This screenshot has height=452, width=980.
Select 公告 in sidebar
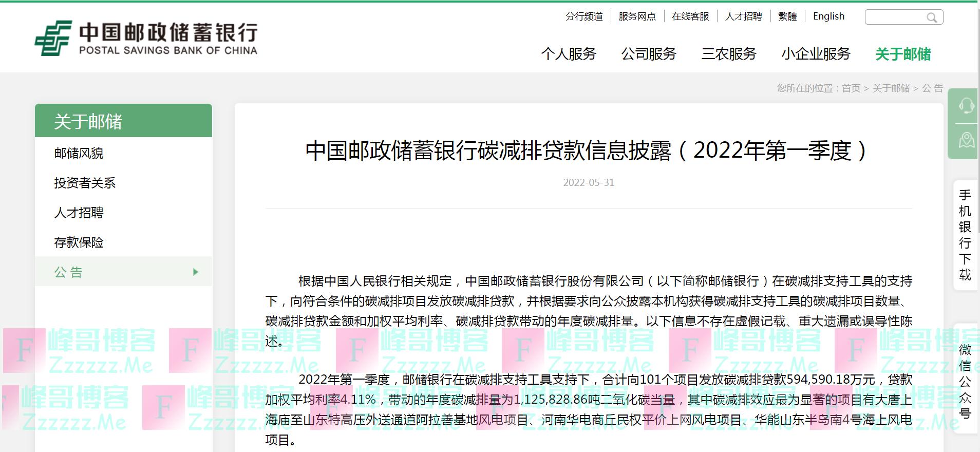point(123,272)
